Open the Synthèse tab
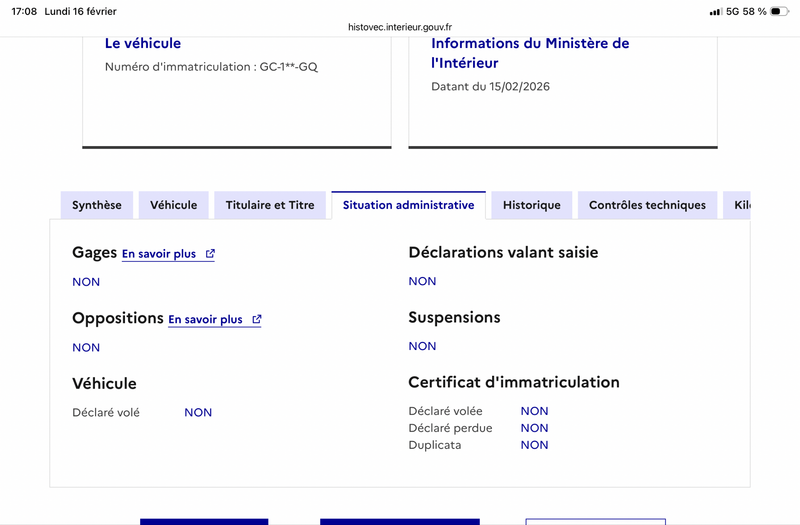This screenshot has height=525, width=800. point(97,205)
